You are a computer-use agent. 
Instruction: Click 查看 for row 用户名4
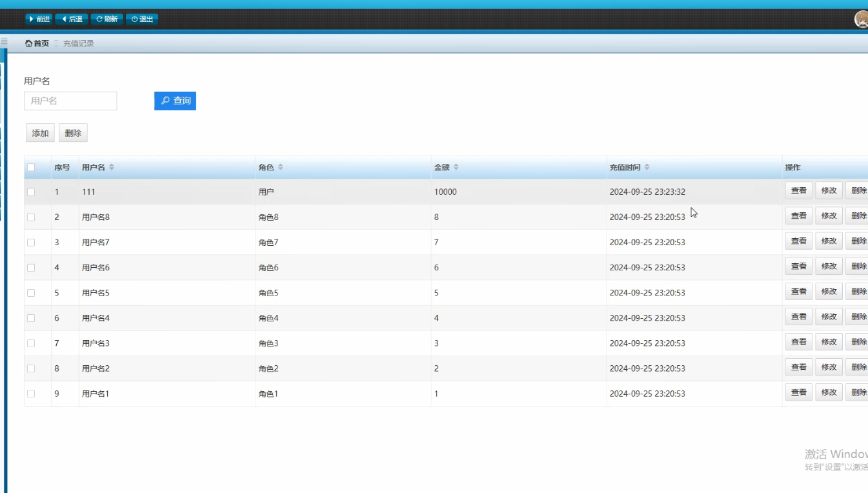coord(799,316)
